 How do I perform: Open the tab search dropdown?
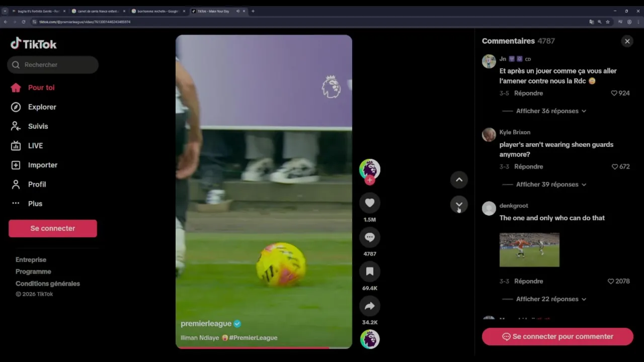coord(5,11)
